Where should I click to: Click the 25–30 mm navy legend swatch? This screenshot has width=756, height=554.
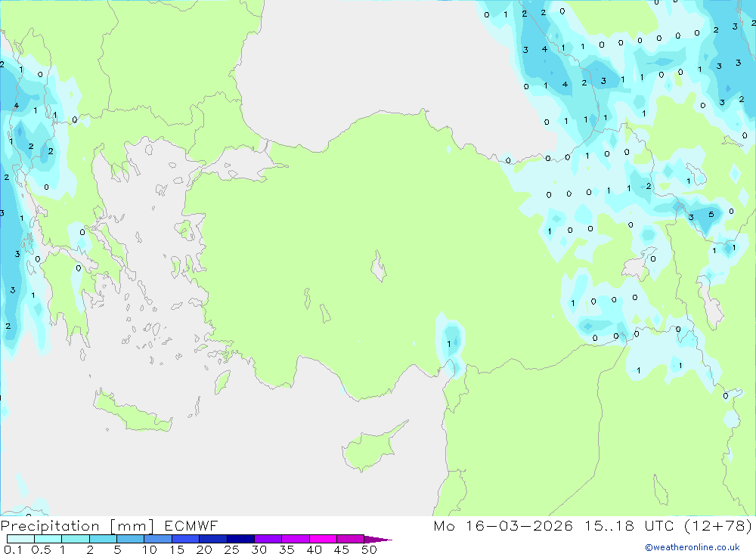[x=240, y=539]
